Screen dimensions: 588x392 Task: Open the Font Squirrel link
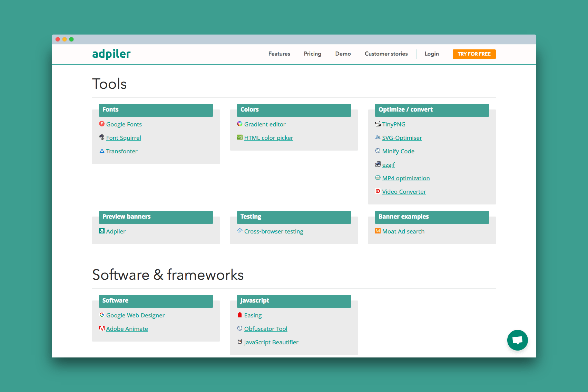tap(124, 138)
